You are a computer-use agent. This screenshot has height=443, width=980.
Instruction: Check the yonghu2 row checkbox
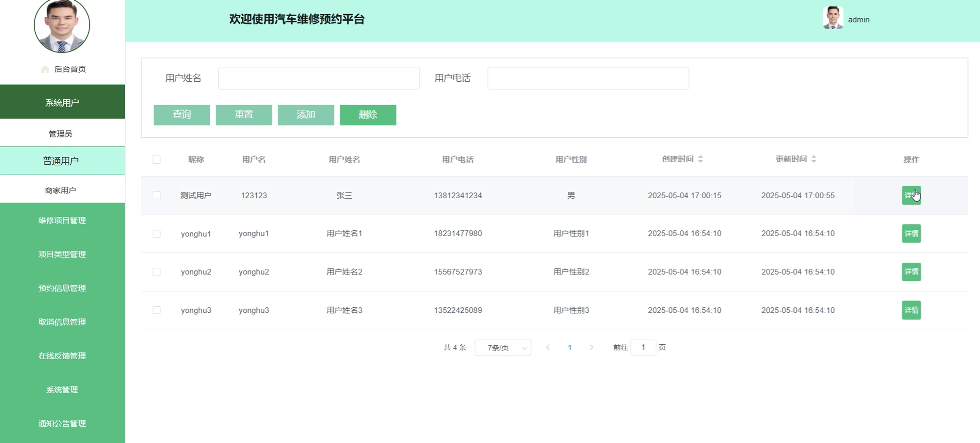point(156,272)
